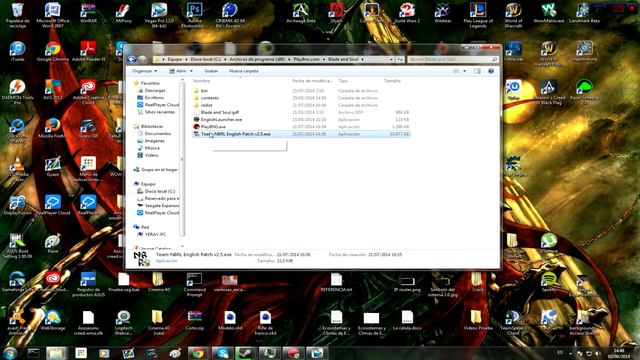The height and width of the screenshot is (360, 640).
Task: Select Grupo en el hogar in sidebar
Action: pos(159,170)
